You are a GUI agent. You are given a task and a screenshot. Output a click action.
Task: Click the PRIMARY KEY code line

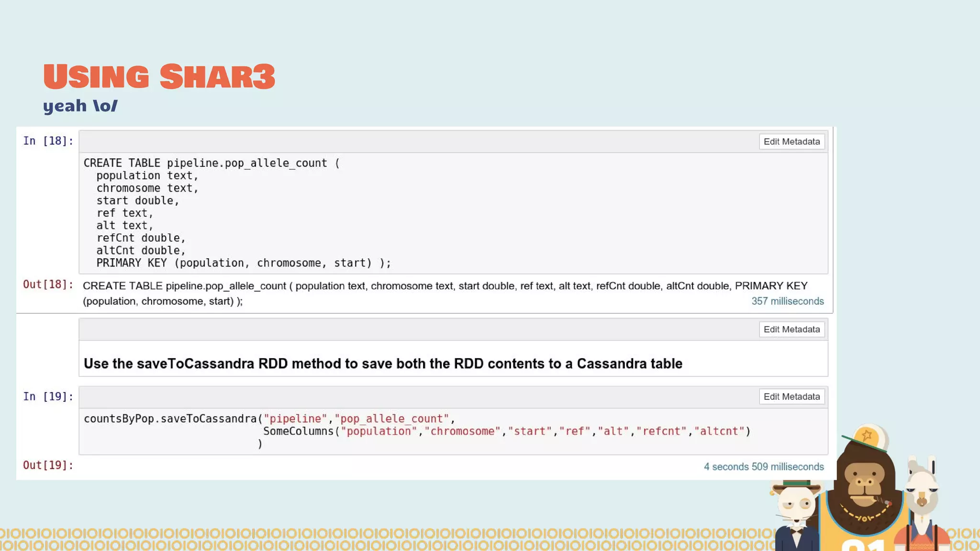pyautogui.click(x=243, y=263)
